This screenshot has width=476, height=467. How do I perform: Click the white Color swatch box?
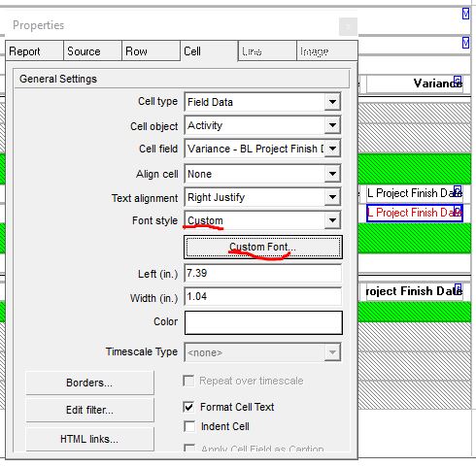click(263, 322)
